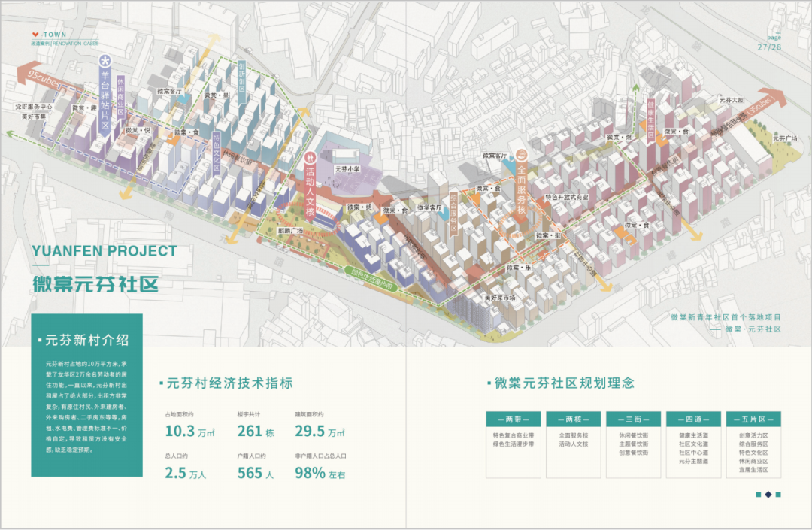This screenshot has width=812, height=530.
Task: Click the 五片区 column header
Action: 753,419
